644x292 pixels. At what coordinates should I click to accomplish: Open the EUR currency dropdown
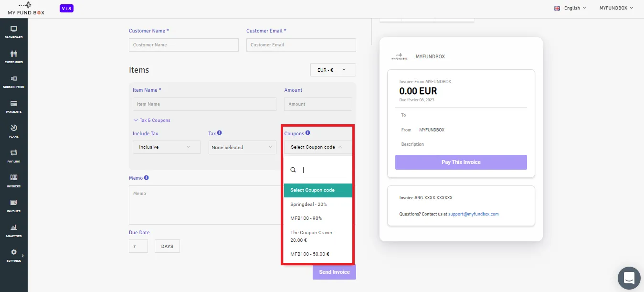pyautogui.click(x=333, y=70)
